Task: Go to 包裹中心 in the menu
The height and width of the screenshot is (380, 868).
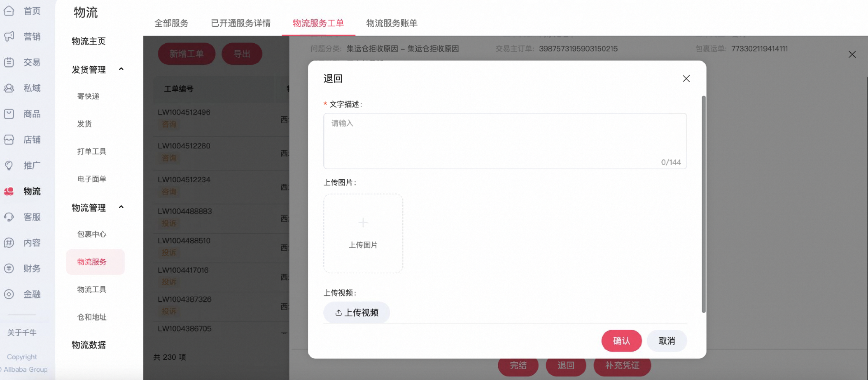Action: [92, 235]
